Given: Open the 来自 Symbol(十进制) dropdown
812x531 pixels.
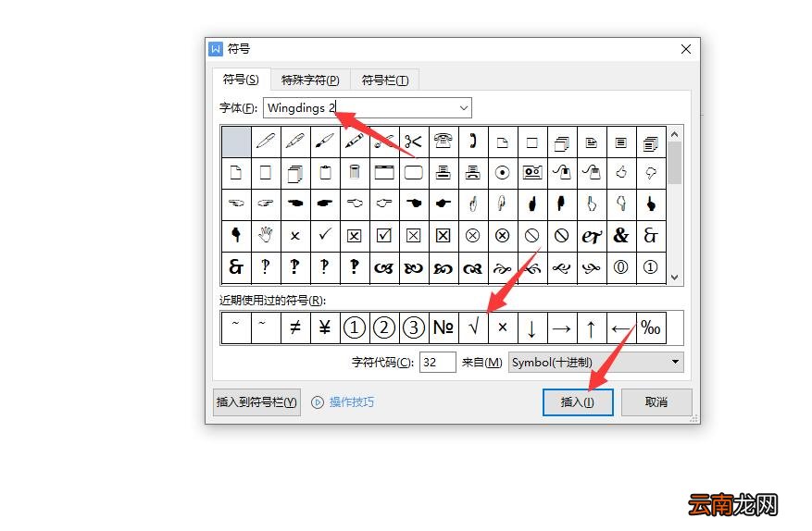Looking at the screenshot, I should 596,363.
